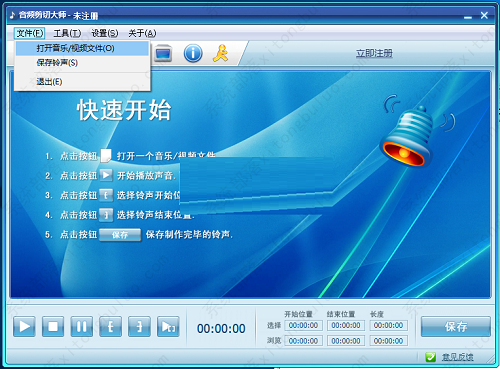Open the 文件(F) menu

pyautogui.click(x=29, y=33)
